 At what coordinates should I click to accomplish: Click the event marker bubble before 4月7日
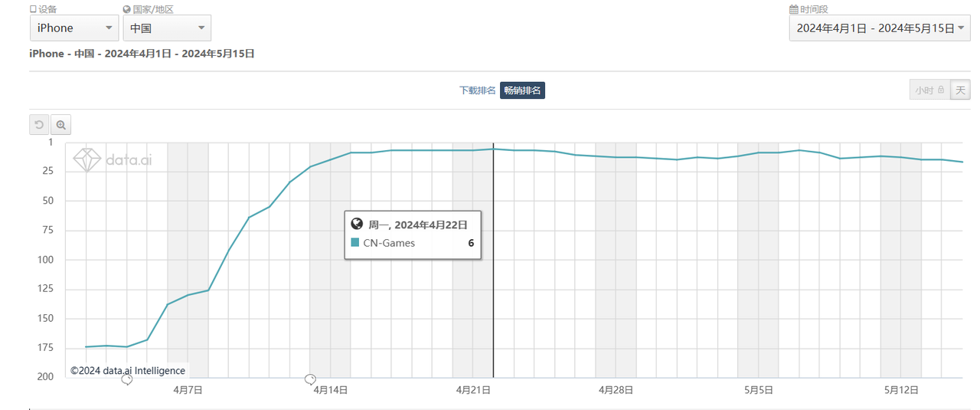(x=127, y=379)
